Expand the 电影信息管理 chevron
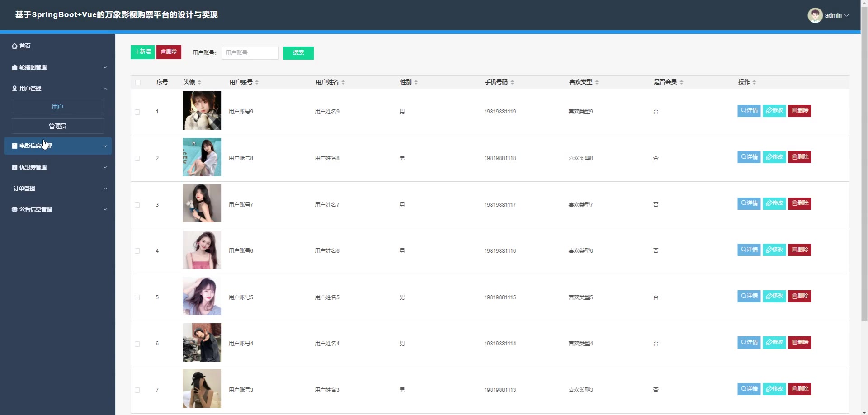This screenshot has width=868, height=415. point(105,146)
